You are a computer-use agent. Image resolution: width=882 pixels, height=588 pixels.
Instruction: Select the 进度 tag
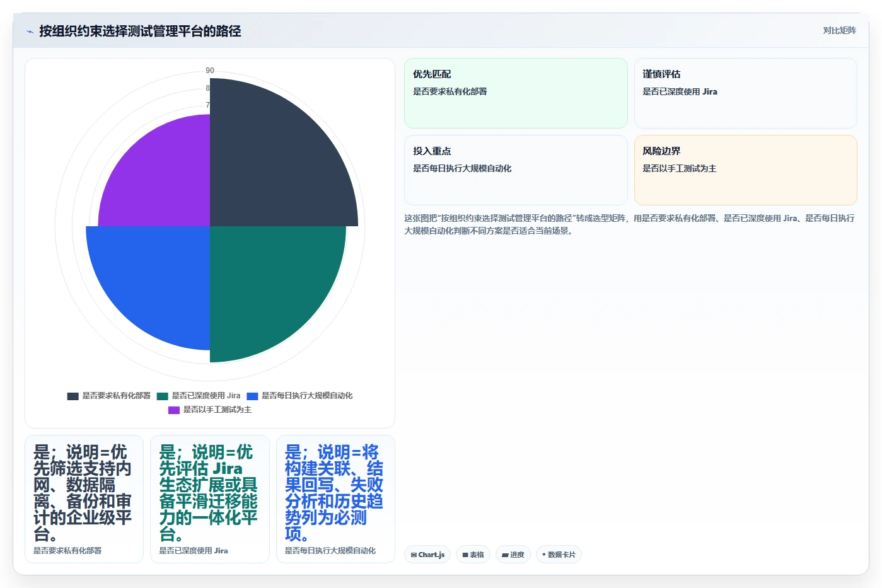[513, 555]
